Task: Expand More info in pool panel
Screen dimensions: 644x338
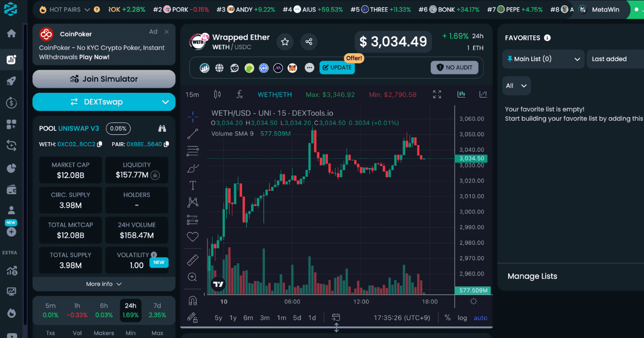Action: [104, 284]
